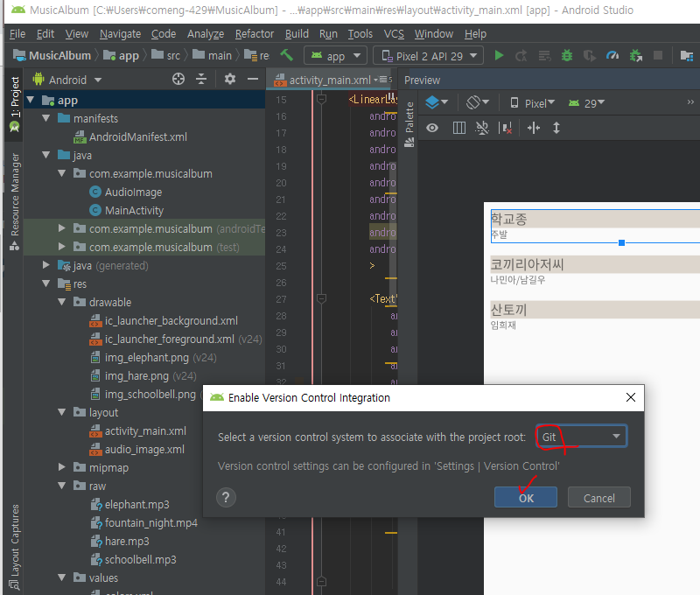
Task: Click the vertical expand icon in preview toolbar
Action: [x=556, y=128]
